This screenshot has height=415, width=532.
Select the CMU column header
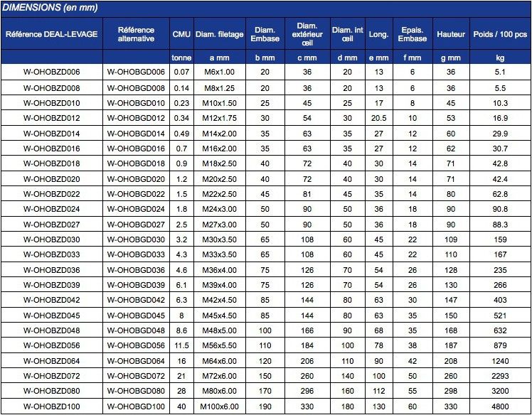tap(181, 34)
